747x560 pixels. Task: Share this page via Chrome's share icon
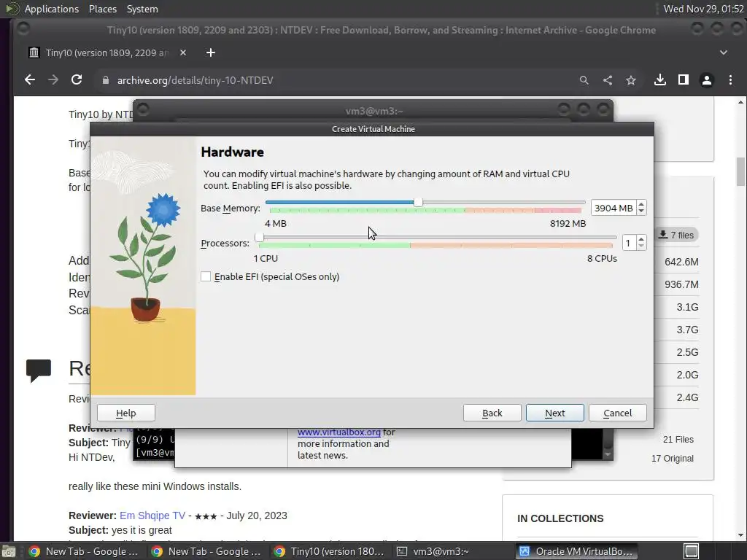point(608,80)
